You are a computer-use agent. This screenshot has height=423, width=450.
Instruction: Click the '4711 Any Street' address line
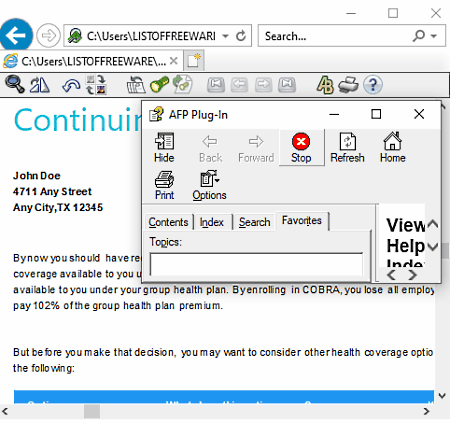pyautogui.click(x=52, y=192)
